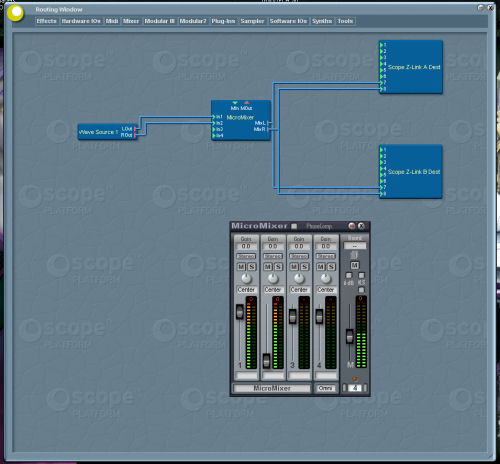Click the In3 input port on MicroMixer module

tap(214, 129)
